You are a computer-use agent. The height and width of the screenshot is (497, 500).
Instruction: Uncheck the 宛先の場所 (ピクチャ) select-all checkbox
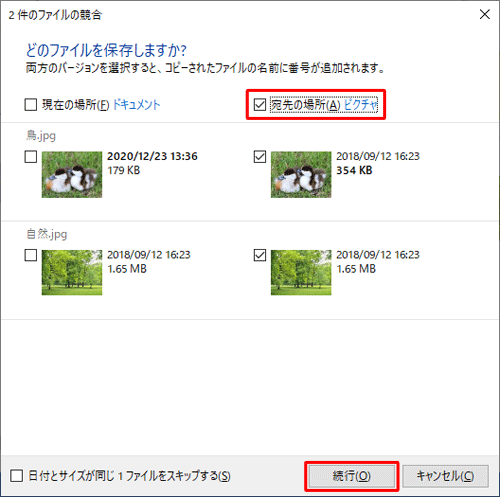260,105
